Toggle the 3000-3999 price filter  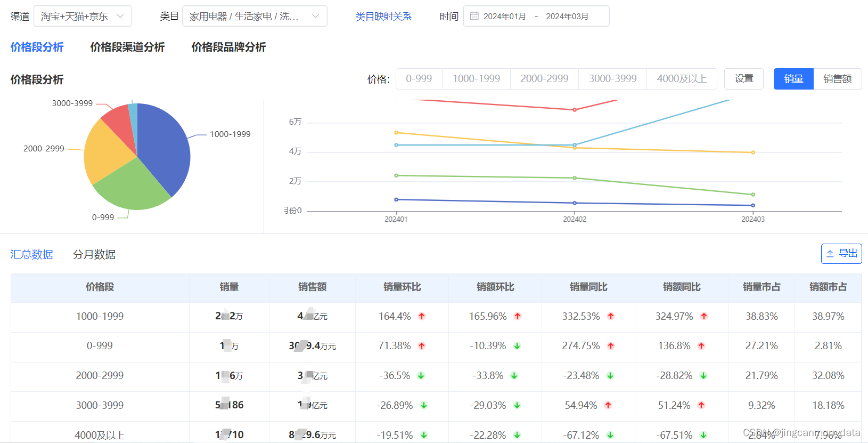click(x=613, y=79)
